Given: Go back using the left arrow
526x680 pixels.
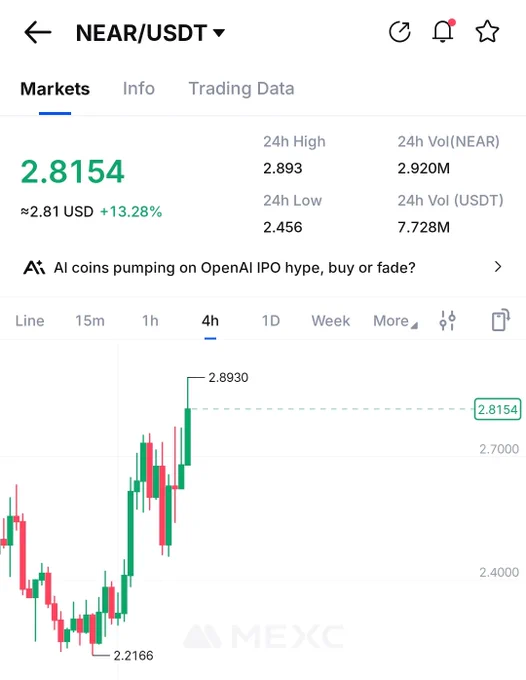Looking at the screenshot, I should pos(38,33).
